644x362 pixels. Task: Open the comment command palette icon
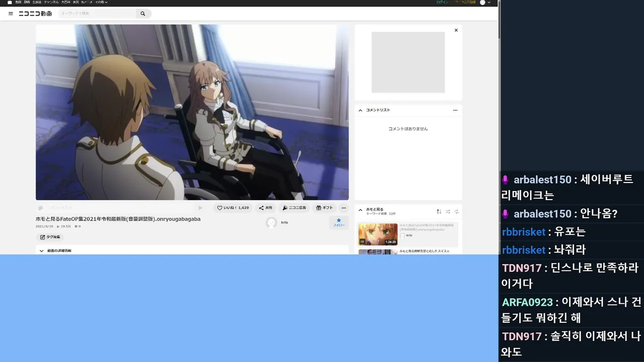(41, 208)
